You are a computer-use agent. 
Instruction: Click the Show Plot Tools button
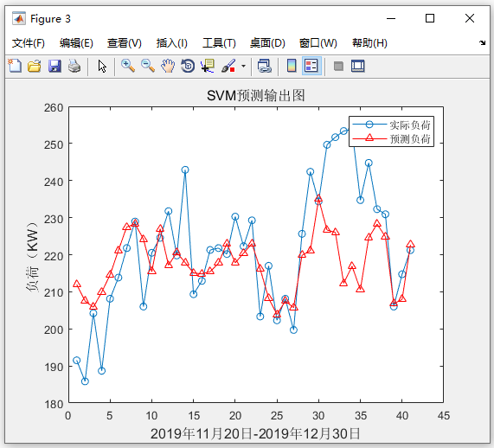click(358, 66)
